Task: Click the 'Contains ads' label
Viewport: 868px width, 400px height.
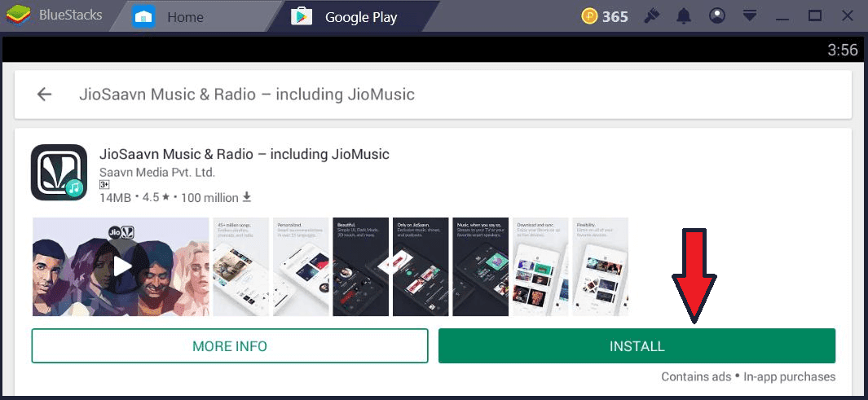Action: 696,376
